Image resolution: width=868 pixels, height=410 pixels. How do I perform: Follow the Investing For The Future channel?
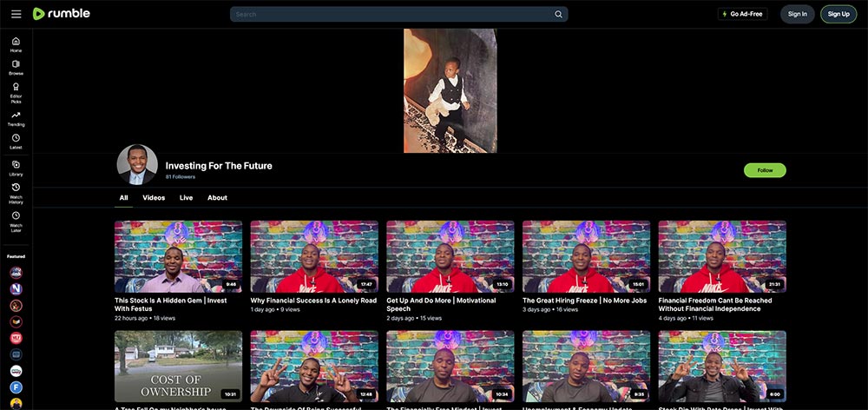pos(765,170)
